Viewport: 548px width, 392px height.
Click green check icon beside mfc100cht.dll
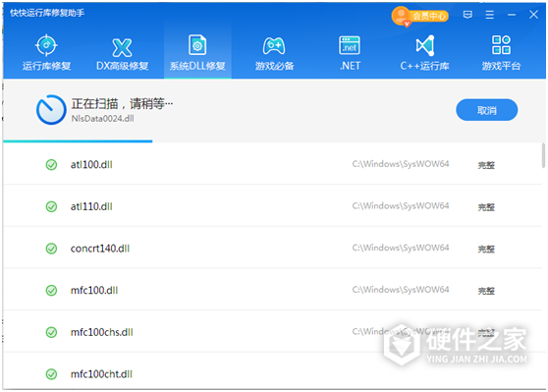[51, 374]
